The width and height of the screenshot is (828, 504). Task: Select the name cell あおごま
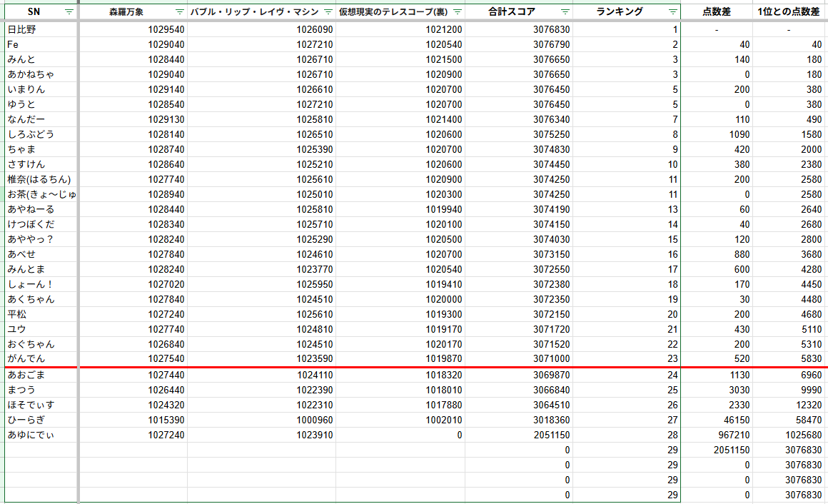click(41, 375)
